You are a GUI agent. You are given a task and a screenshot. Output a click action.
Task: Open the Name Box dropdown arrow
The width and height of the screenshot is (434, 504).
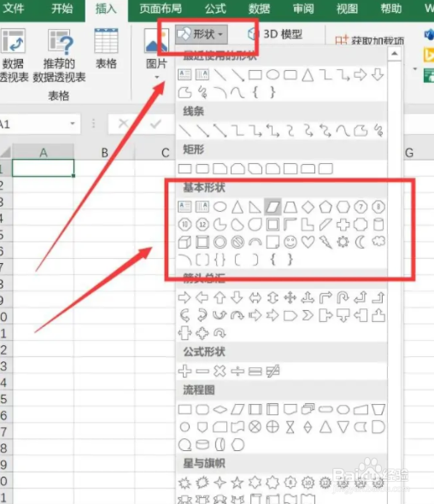click(x=73, y=123)
